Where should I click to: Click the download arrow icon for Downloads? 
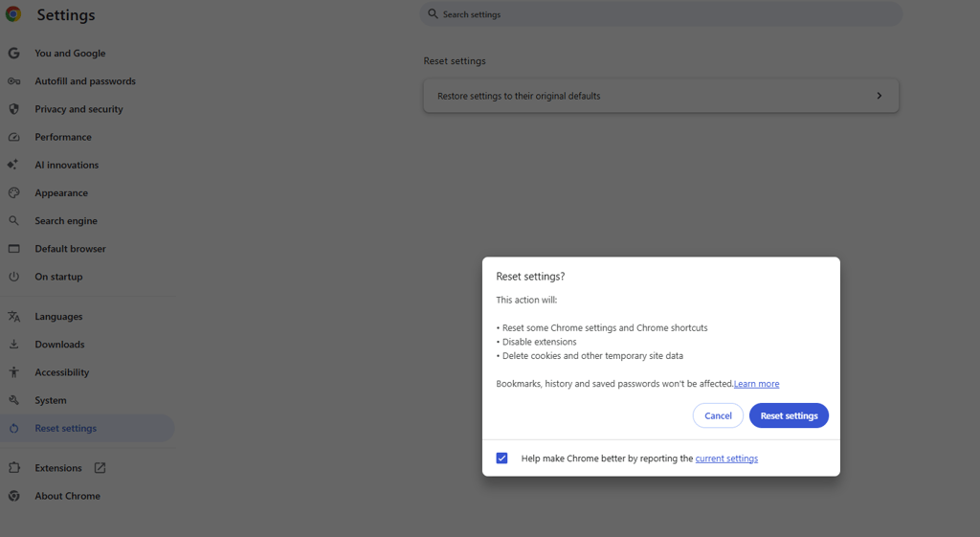(x=13, y=344)
